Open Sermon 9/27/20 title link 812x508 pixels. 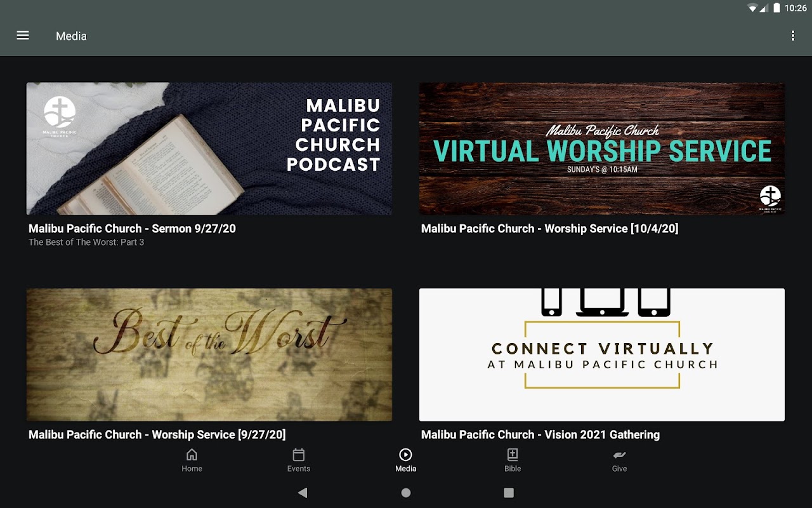click(132, 229)
